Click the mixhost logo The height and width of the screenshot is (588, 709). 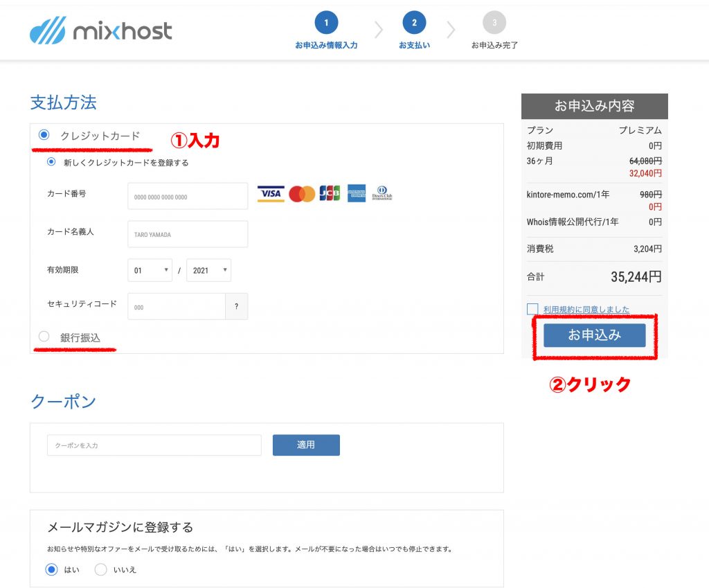(101, 31)
